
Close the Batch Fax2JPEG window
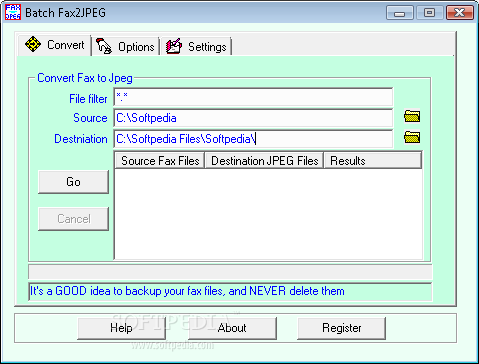[x=460, y=13]
